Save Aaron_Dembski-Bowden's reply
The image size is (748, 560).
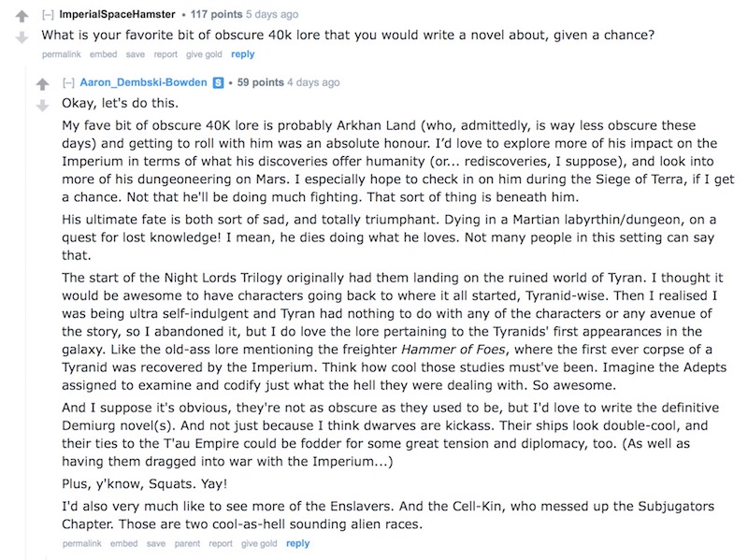coord(155,544)
